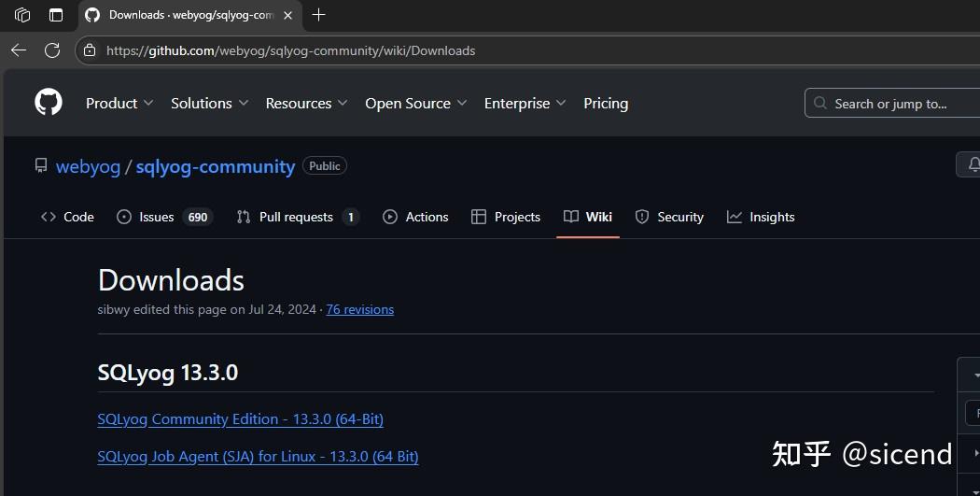
Task: Click the Search or jump to field
Action: pyautogui.click(x=889, y=104)
